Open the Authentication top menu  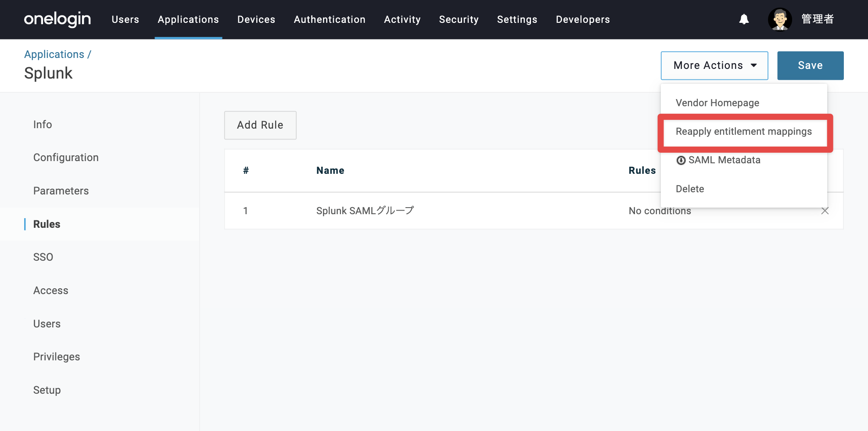pos(330,19)
